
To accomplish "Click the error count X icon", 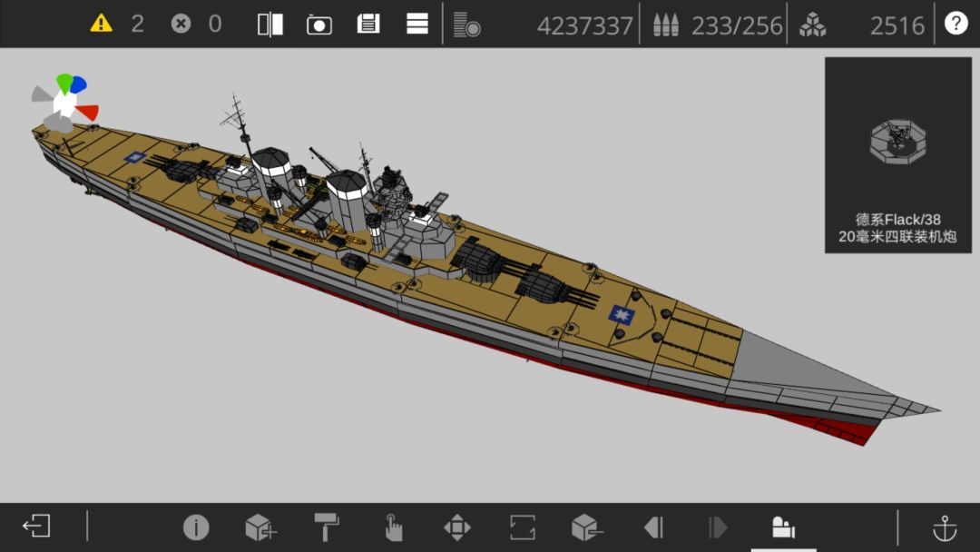I will tap(181, 24).
